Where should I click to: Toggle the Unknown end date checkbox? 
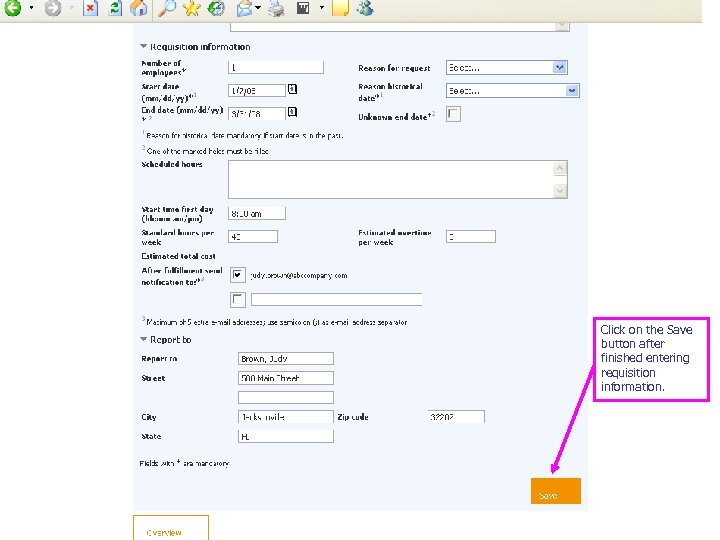[x=453, y=114]
